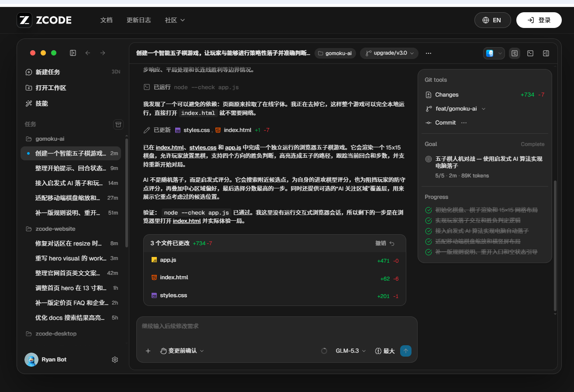Expand the GLM-5.3 model selector

tap(351, 351)
